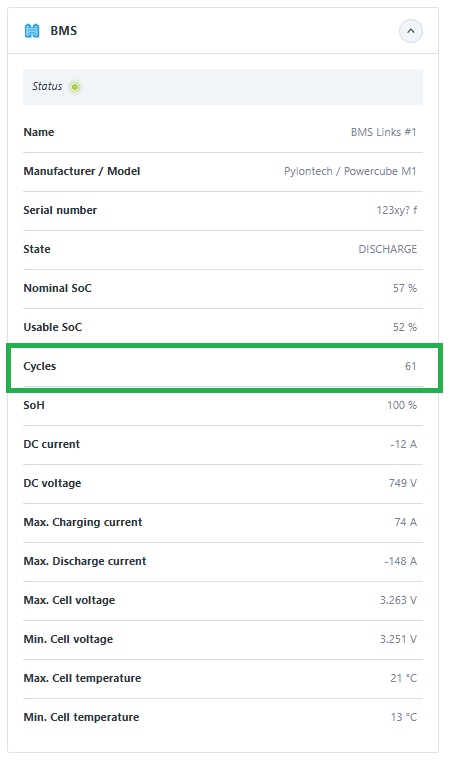Image resolution: width=452 pixels, height=782 pixels.
Task: Click the SoH 100 % value
Action: coord(402,405)
